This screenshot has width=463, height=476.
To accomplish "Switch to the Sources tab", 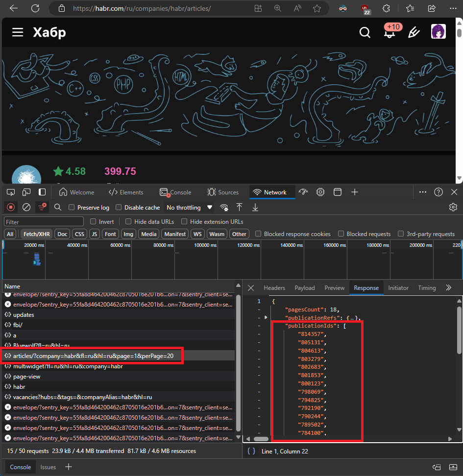I will click(223, 192).
